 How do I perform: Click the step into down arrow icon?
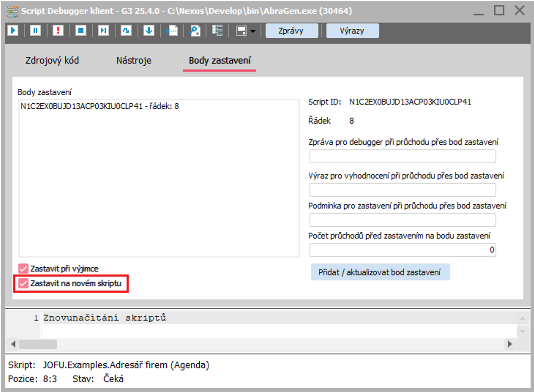point(149,31)
